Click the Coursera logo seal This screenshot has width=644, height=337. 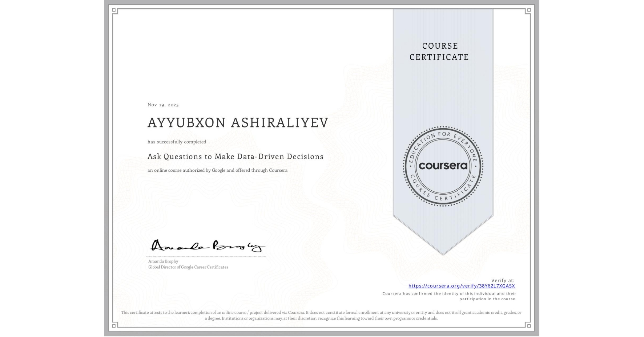tap(443, 166)
